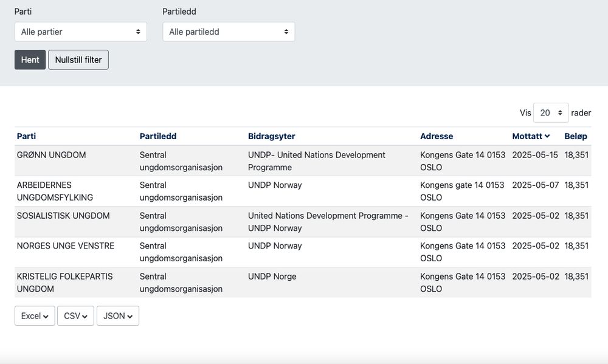Sort table by Bidragsyter column header
The height and width of the screenshot is (364, 608).
[x=271, y=136]
